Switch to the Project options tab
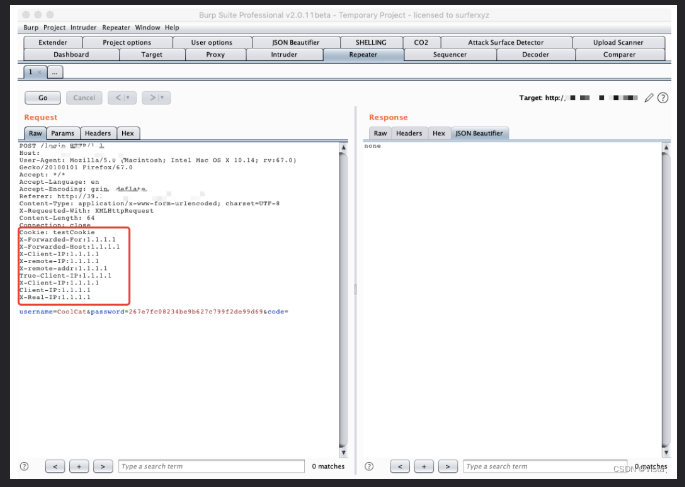This screenshot has width=685, height=487. pos(127,42)
